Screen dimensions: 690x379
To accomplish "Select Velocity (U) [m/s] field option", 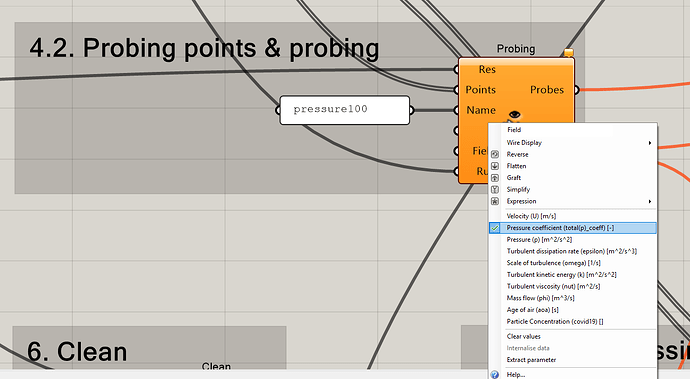I will [x=532, y=216].
